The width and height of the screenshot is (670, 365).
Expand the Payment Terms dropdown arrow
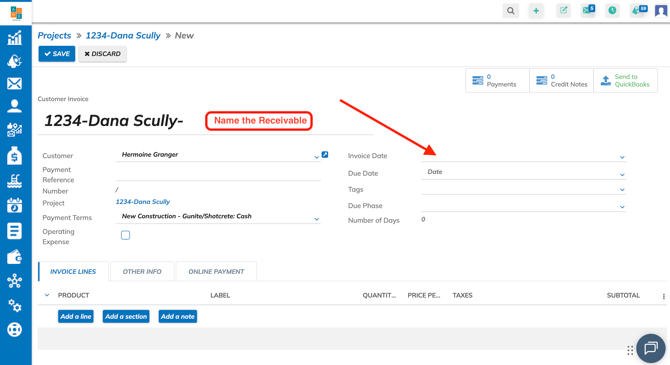(x=317, y=219)
